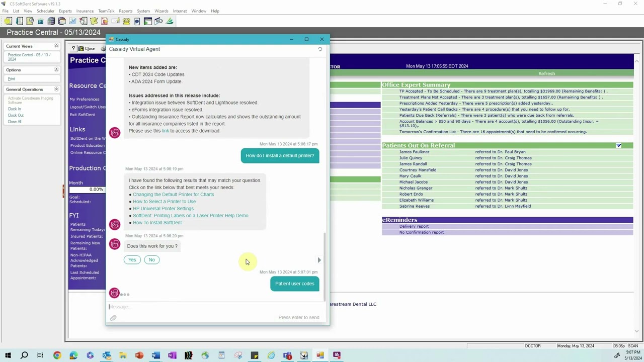Open 'How To Install SoftDent' link

click(157, 223)
